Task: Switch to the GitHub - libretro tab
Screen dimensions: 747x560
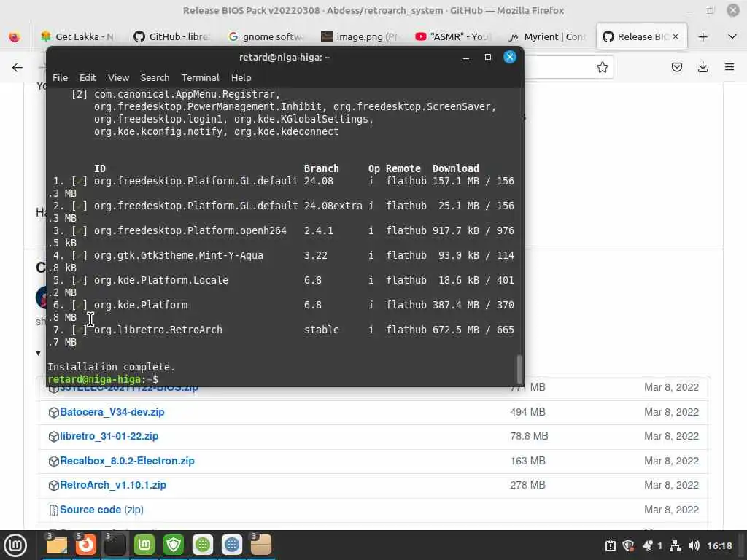Action: pos(172,36)
